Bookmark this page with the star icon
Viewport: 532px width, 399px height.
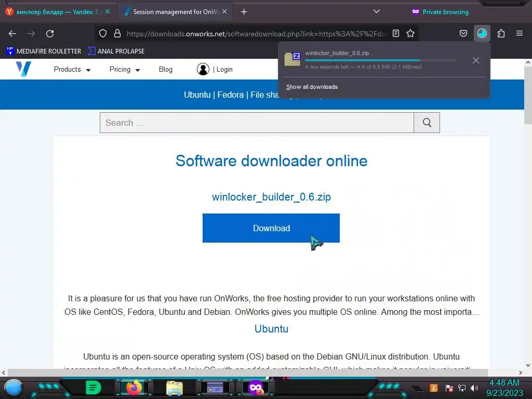pos(410,33)
